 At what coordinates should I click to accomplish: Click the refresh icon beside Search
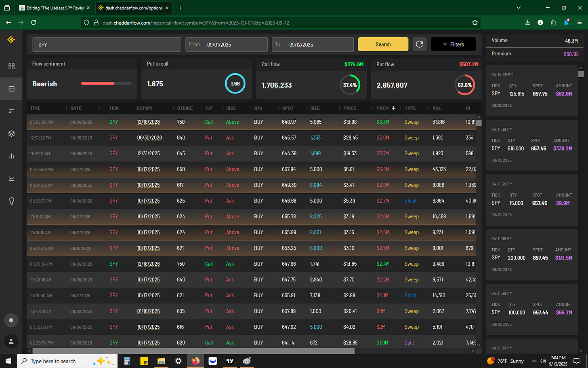pos(420,44)
